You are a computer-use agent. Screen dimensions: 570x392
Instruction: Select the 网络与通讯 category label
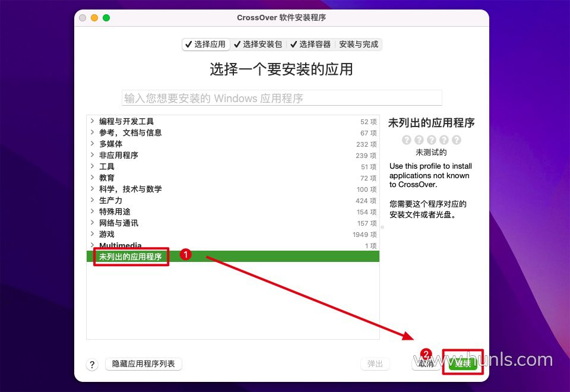119,223
